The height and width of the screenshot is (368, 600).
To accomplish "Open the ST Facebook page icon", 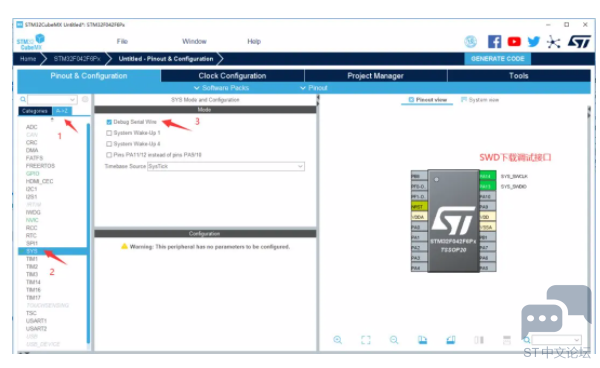I will 494,41.
